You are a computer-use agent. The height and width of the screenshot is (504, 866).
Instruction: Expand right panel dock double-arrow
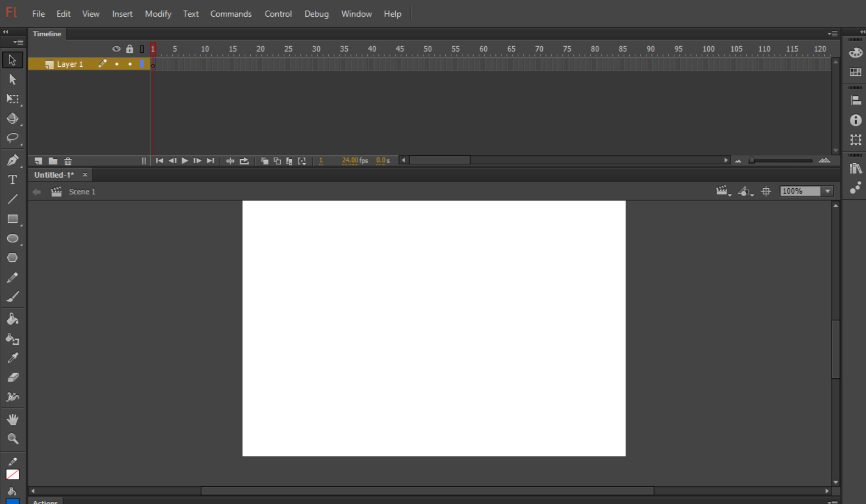point(862,32)
